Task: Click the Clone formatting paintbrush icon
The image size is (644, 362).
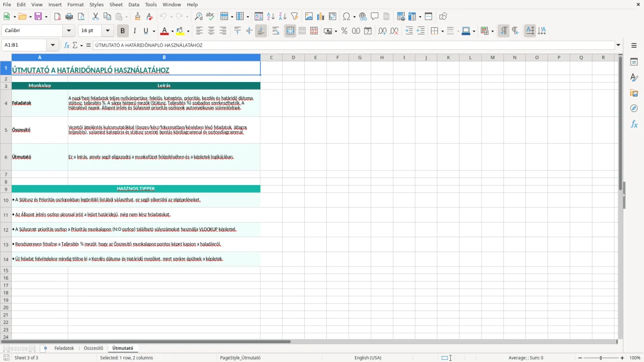Action: click(137, 17)
